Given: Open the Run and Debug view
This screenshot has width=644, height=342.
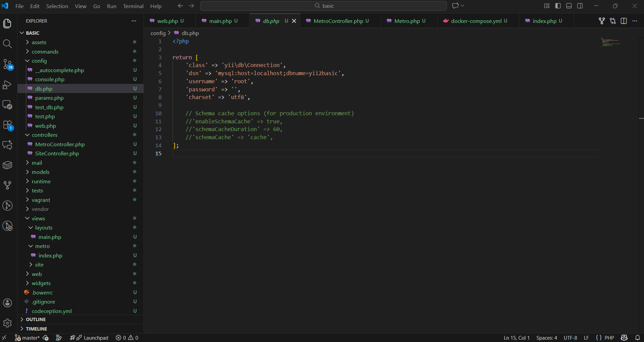Looking at the screenshot, I should tap(7, 85).
